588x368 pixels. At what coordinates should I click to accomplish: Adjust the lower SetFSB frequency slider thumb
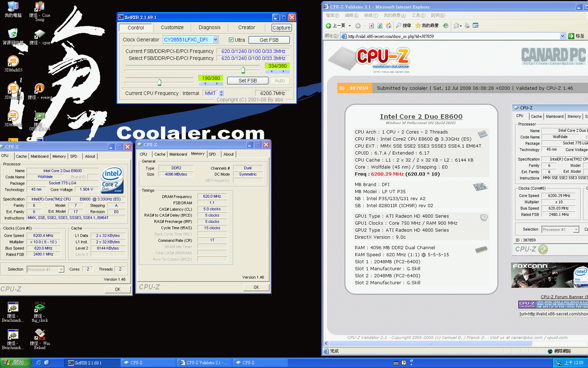160,82
